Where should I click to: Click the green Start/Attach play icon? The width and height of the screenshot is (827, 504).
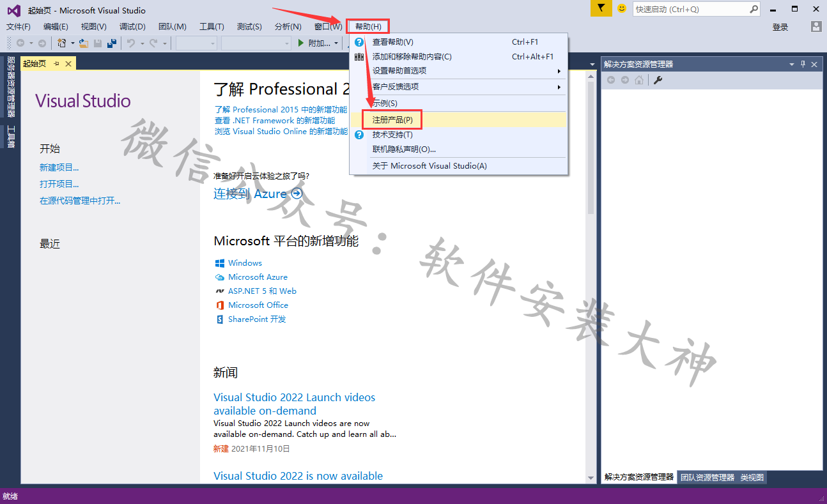[x=302, y=43]
